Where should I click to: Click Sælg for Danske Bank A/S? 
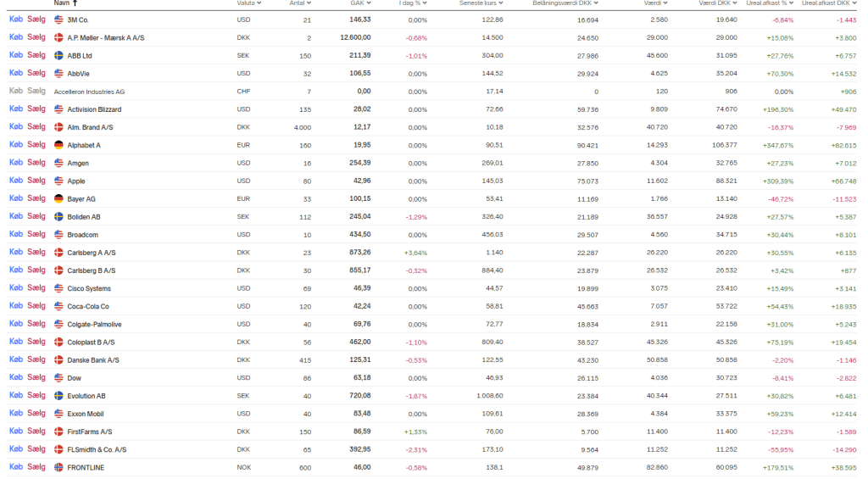pyautogui.click(x=36, y=359)
